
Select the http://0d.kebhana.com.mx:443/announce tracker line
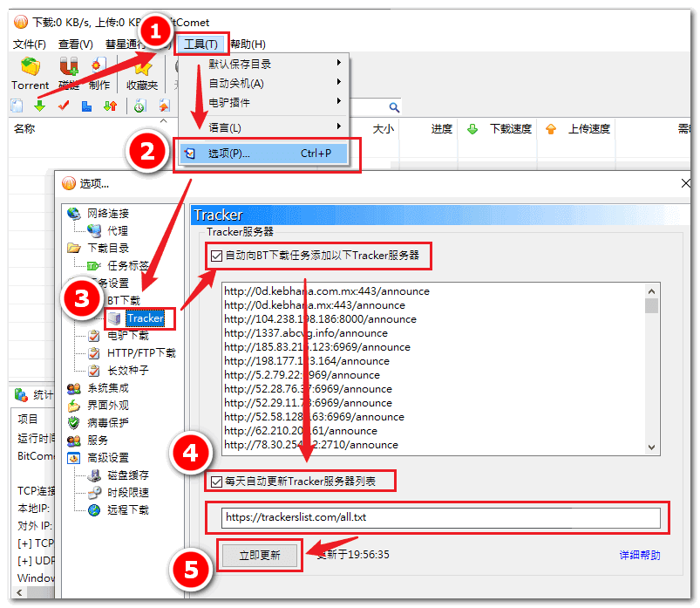point(327,291)
